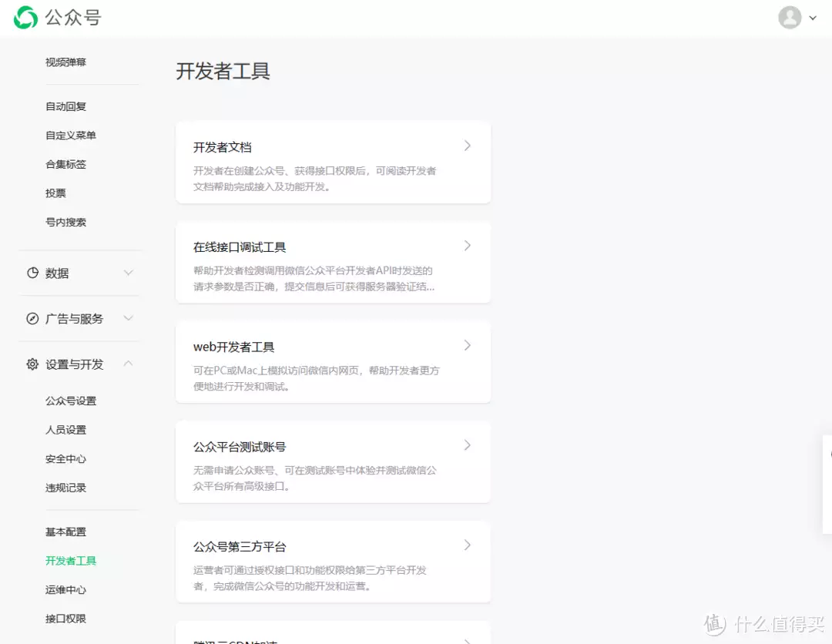Expand the 数据 sidebar section
The height and width of the screenshot is (644, 832).
click(x=129, y=273)
